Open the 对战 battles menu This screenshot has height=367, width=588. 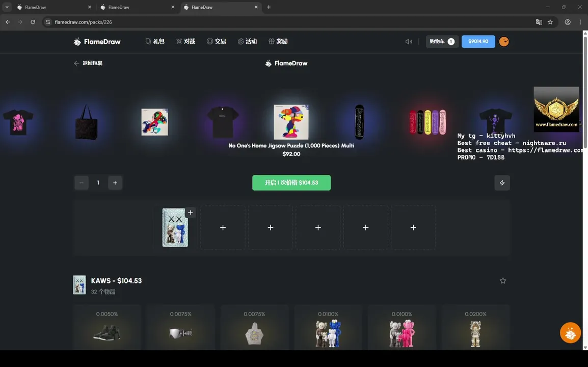[185, 41]
